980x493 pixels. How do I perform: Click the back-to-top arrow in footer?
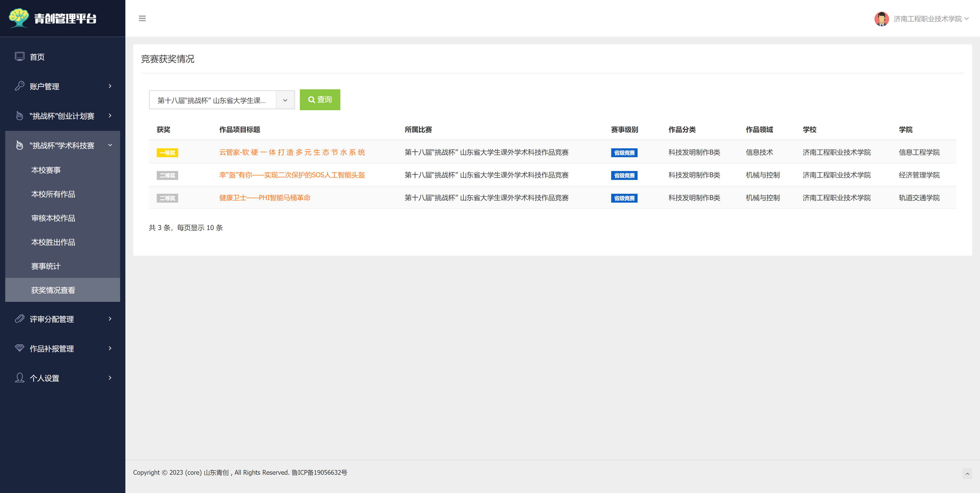point(967,474)
